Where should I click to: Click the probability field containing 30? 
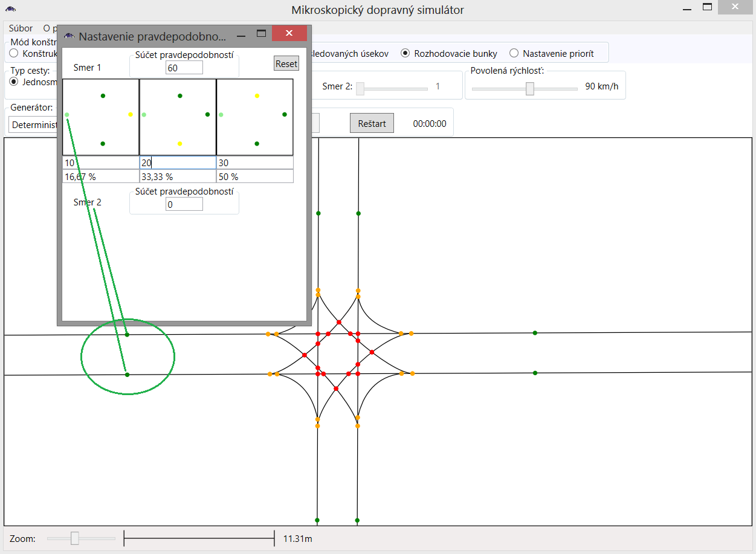click(254, 163)
